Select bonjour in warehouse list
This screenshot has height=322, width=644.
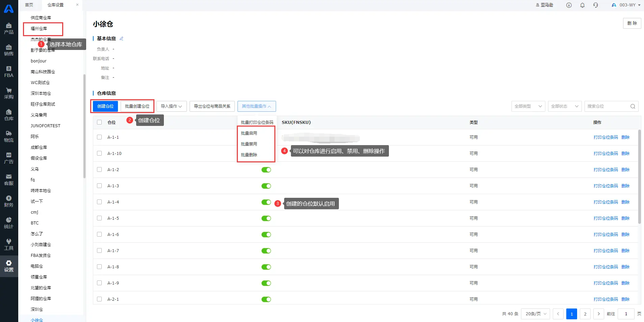pyautogui.click(x=39, y=61)
